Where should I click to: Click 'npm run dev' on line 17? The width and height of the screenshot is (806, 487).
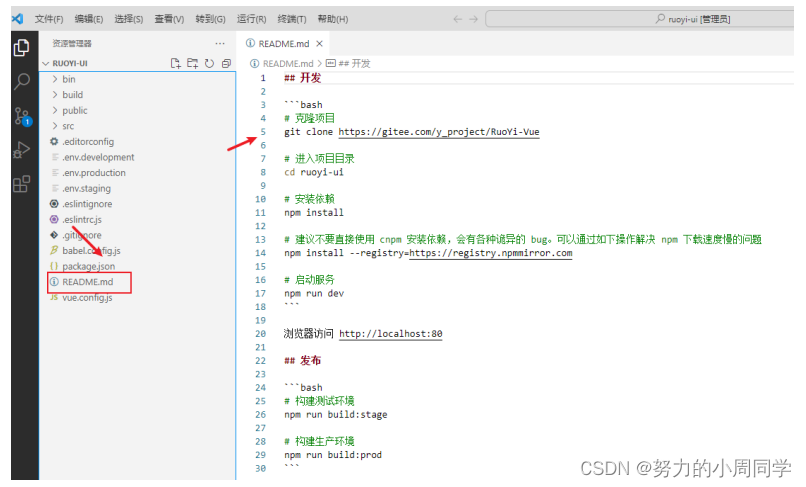[x=314, y=294]
